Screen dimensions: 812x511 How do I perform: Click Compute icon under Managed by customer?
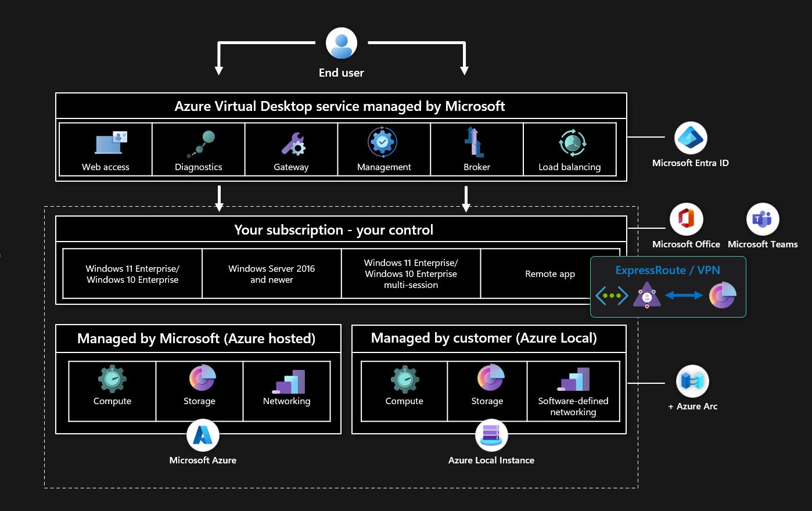[x=405, y=379]
